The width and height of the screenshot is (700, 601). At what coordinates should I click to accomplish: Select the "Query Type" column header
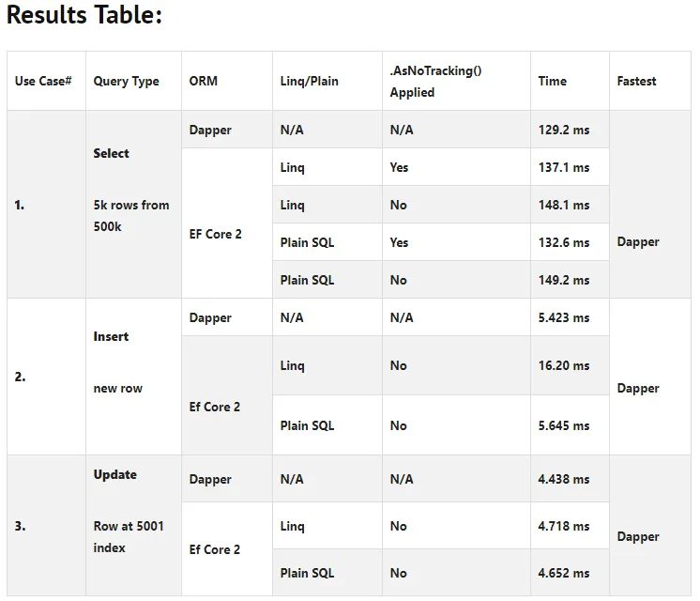click(126, 82)
